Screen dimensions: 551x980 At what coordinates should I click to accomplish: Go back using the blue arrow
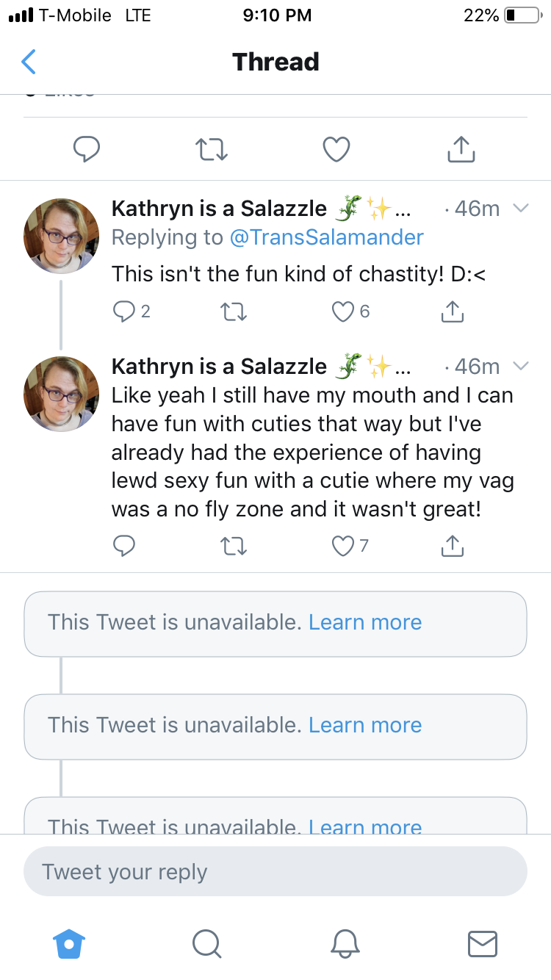point(29,62)
